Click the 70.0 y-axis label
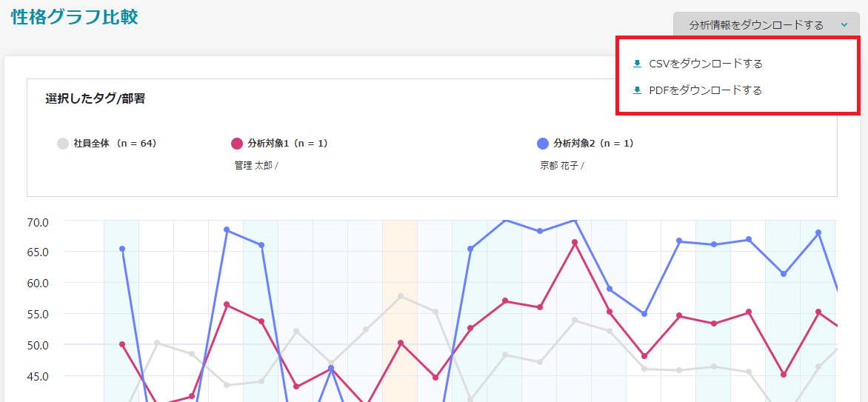The height and width of the screenshot is (402, 868). click(38, 222)
